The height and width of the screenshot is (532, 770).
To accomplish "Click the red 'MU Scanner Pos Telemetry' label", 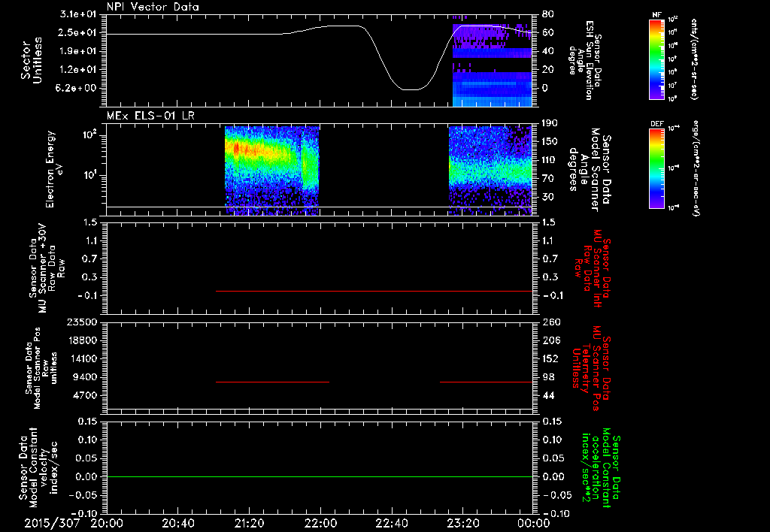I will pyautogui.click(x=591, y=368).
